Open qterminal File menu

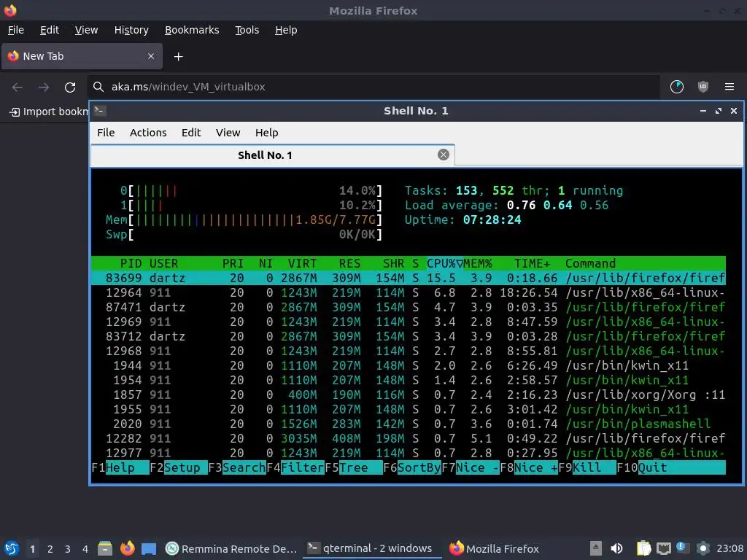[106, 133]
